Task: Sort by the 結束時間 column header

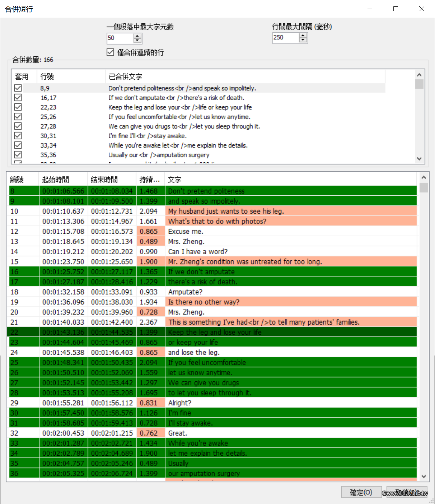Action: pos(112,180)
